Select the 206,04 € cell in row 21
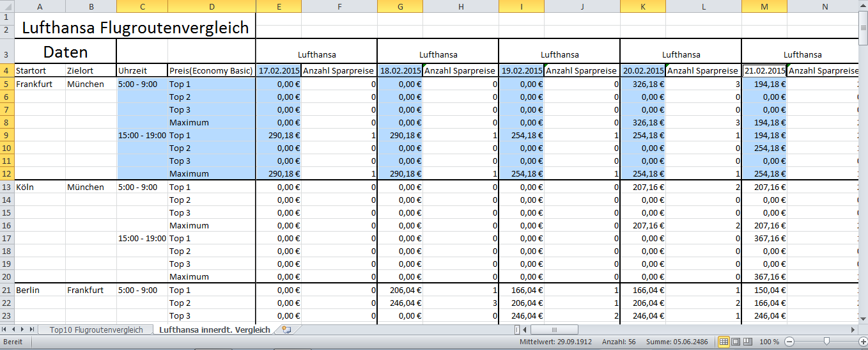The height and width of the screenshot is (350, 868). 400,290
